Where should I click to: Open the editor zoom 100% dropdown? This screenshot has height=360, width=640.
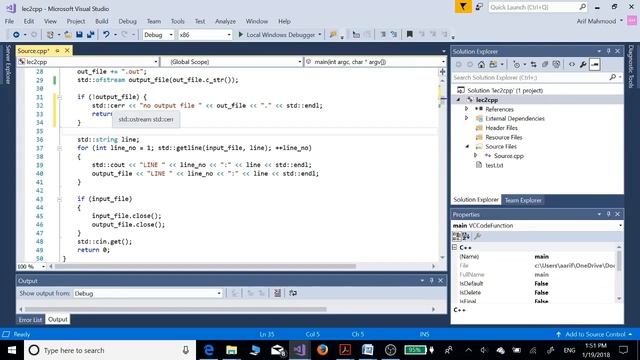pyautogui.click(x=31, y=267)
